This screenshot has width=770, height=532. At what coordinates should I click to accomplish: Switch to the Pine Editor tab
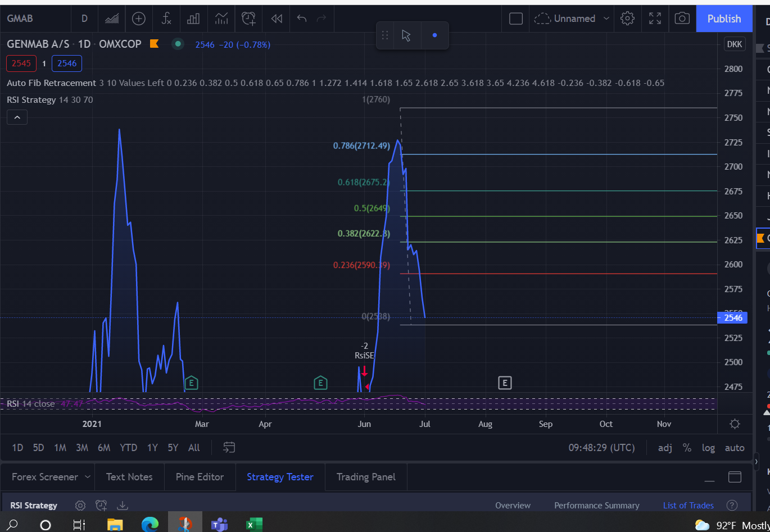200,477
